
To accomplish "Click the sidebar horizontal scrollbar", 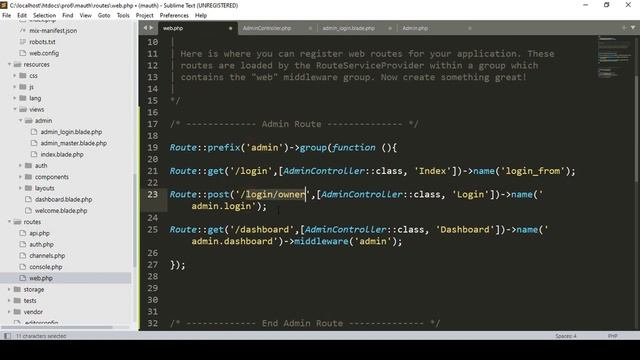I will (57, 327).
